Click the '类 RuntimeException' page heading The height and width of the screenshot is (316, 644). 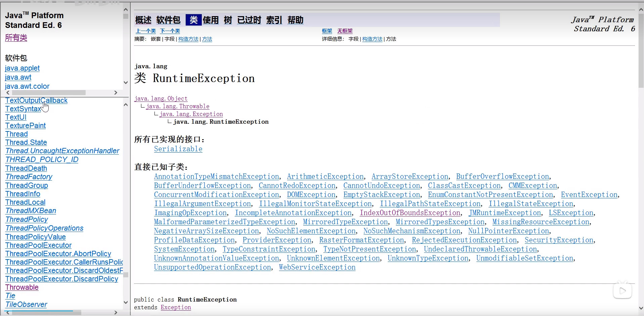pyautogui.click(x=194, y=78)
